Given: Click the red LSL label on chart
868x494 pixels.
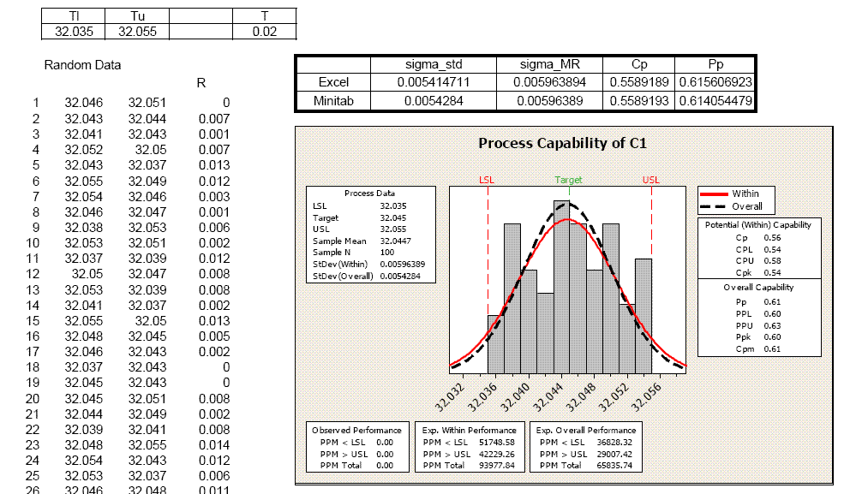Looking at the screenshot, I should click(x=487, y=180).
